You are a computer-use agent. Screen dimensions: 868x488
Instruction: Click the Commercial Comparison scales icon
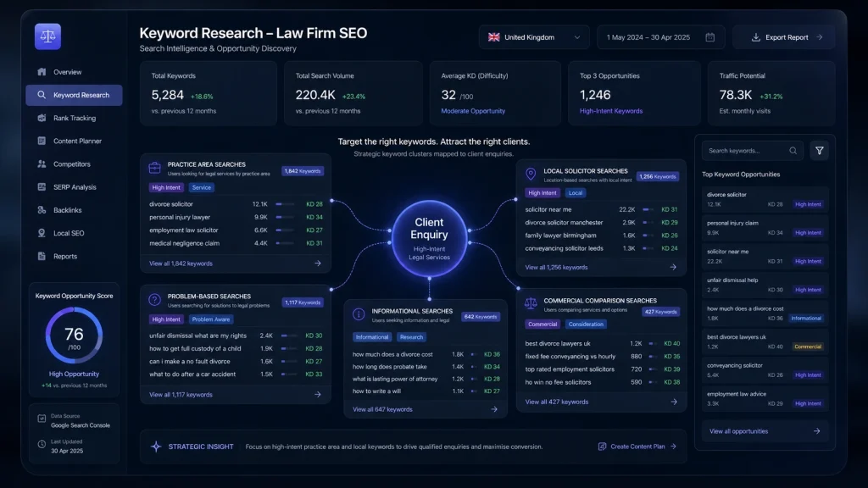[531, 303]
